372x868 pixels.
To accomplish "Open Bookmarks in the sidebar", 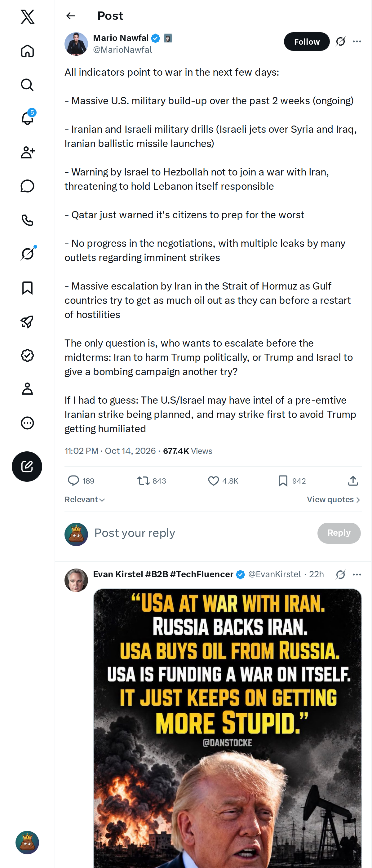I will click(27, 288).
